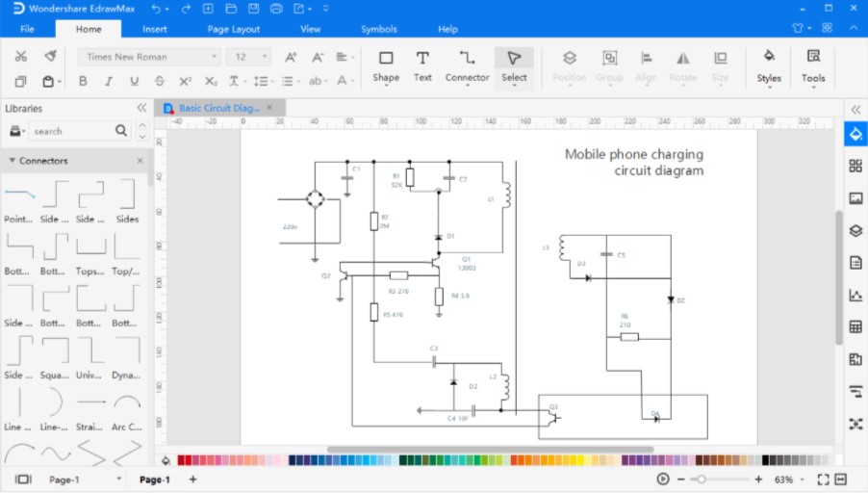Toggle Bold formatting
Screen dimensions: 868x493
[83, 81]
